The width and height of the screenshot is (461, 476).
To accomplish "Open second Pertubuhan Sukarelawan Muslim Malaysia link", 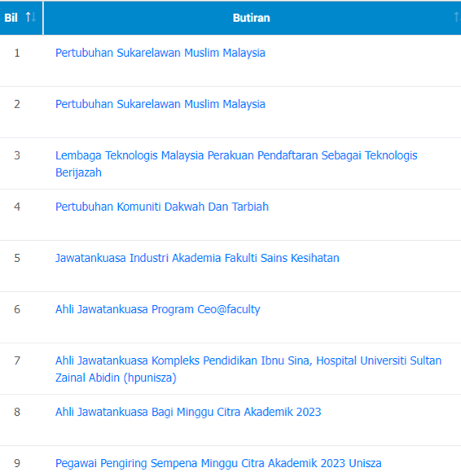I will pos(160,104).
